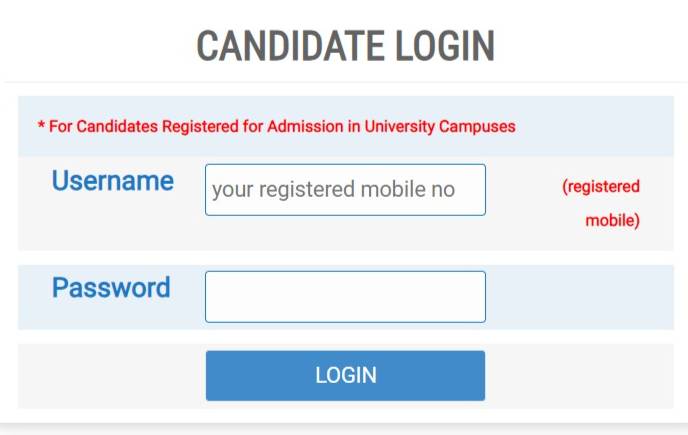Image resolution: width=688 pixels, height=435 pixels.
Task: Click the CANDIDATE LOGIN heading
Action: coord(345,46)
